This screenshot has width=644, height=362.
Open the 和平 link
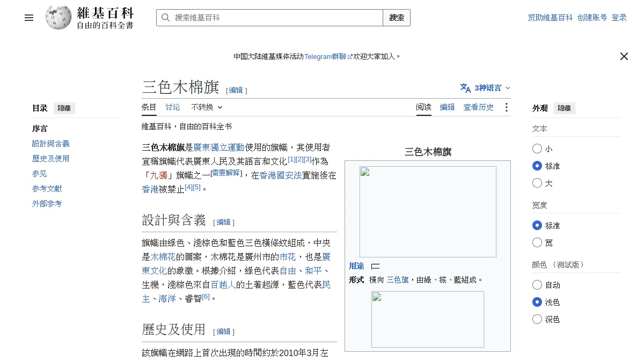point(313,270)
